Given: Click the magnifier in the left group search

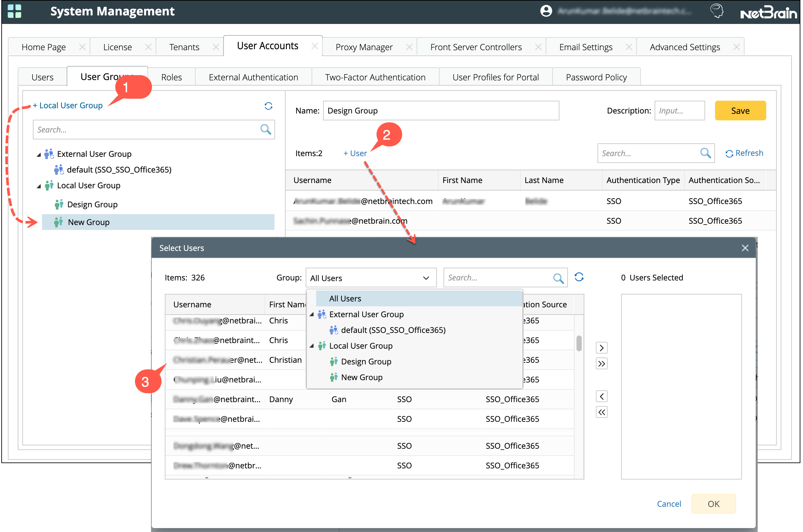Looking at the screenshot, I should pyautogui.click(x=266, y=129).
